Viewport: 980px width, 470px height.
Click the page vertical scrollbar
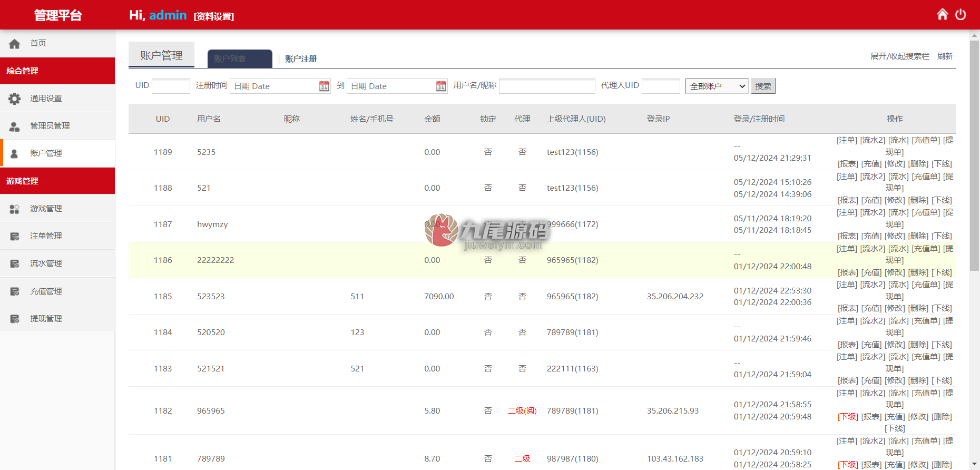point(974,155)
